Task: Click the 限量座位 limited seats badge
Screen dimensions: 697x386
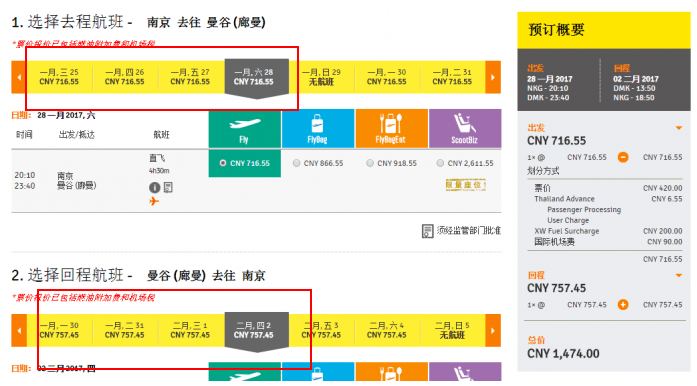Action: 465,185
